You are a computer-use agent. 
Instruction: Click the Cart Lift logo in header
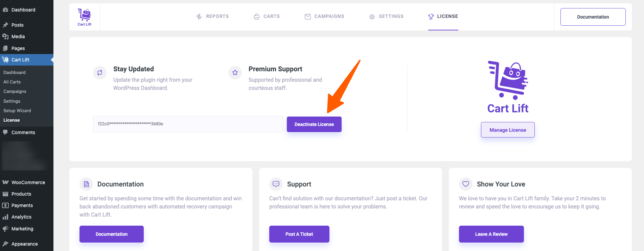pos(85,17)
